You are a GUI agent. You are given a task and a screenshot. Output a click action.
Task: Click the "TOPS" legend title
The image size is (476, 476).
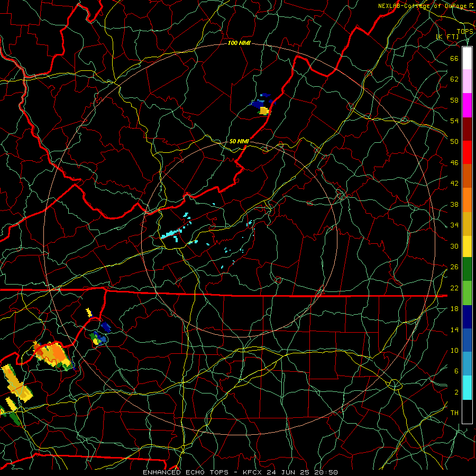465,32
